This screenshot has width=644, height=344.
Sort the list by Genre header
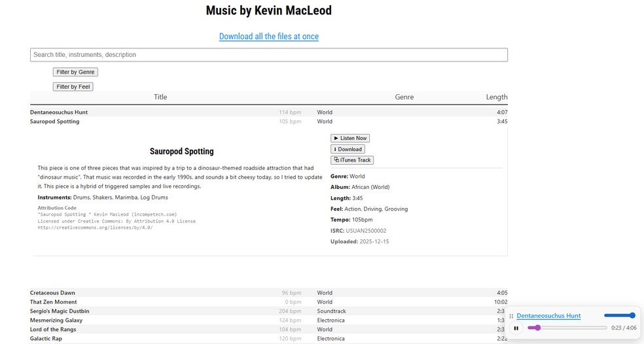click(404, 97)
